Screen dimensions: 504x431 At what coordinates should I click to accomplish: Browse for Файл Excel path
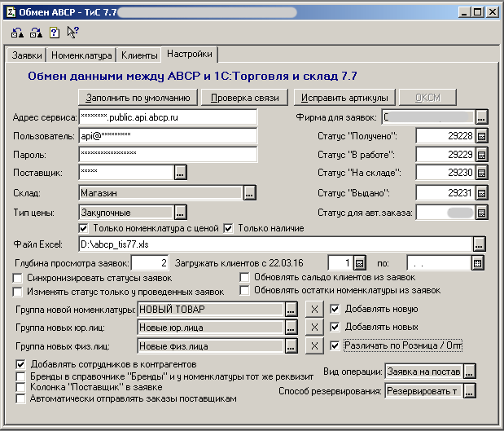tap(479, 244)
